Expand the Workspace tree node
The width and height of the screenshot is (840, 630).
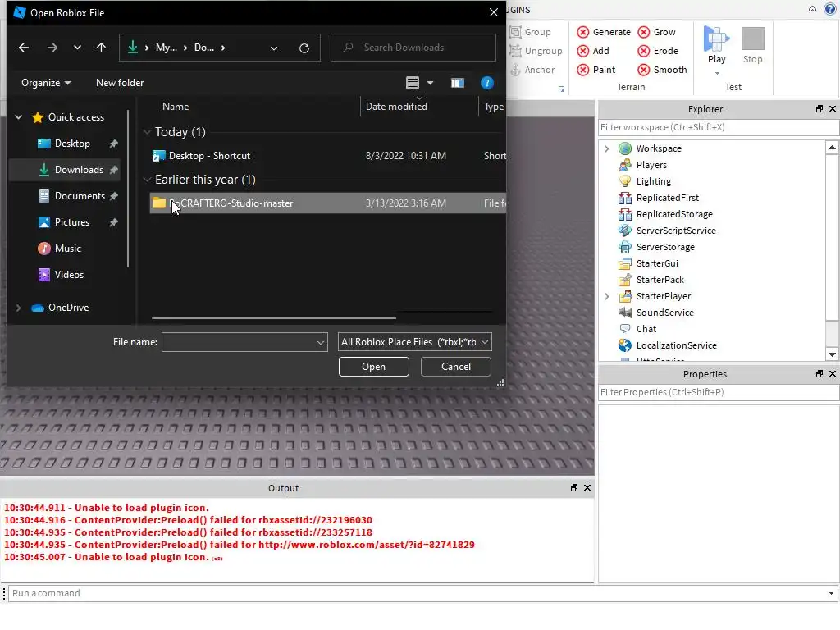tap(606, 148)
